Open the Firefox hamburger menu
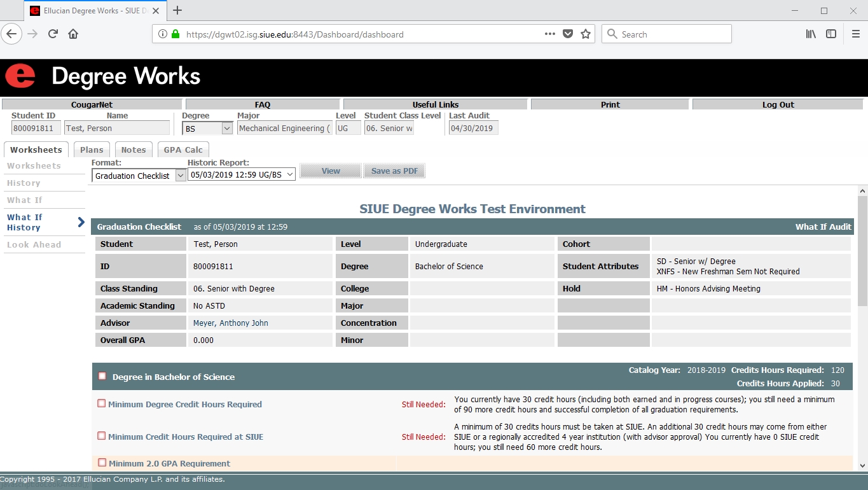 coord(855,34)
